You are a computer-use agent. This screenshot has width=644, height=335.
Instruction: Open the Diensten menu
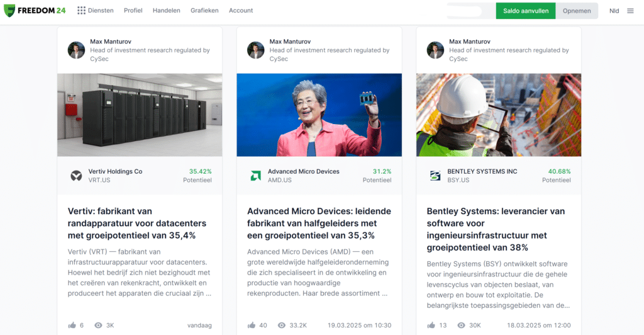click(x=101, y=11)
